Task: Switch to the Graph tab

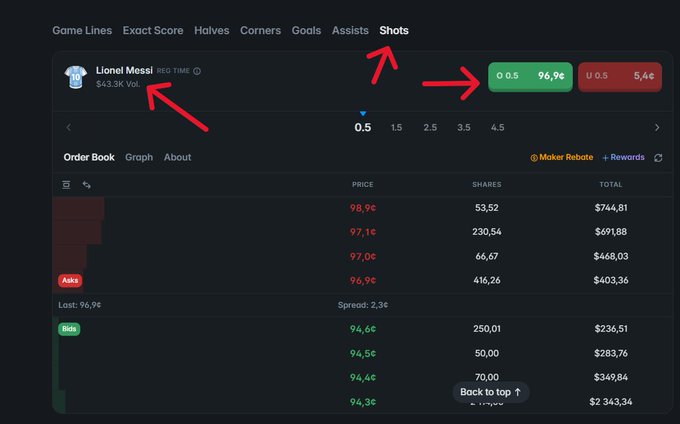Action: tap(139, 157)
